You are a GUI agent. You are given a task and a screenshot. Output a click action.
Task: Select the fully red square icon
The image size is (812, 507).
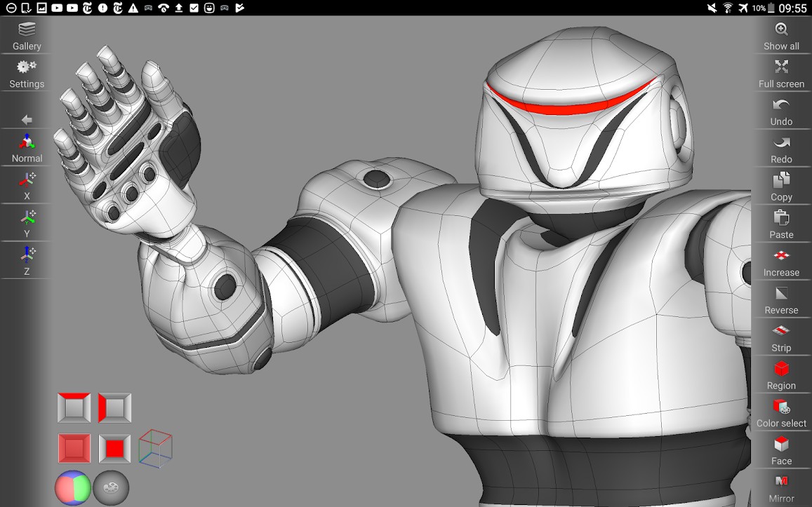coord(74,448)
